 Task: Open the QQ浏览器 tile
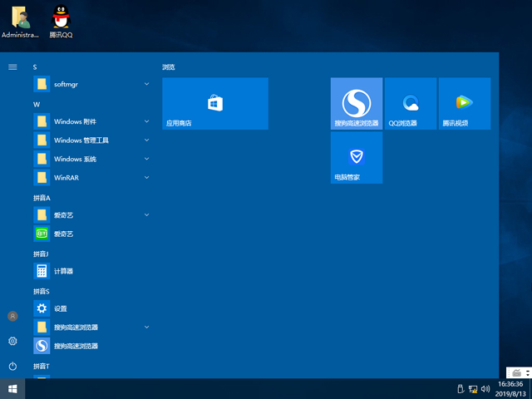pyautogui.click(x=411, y=103)
